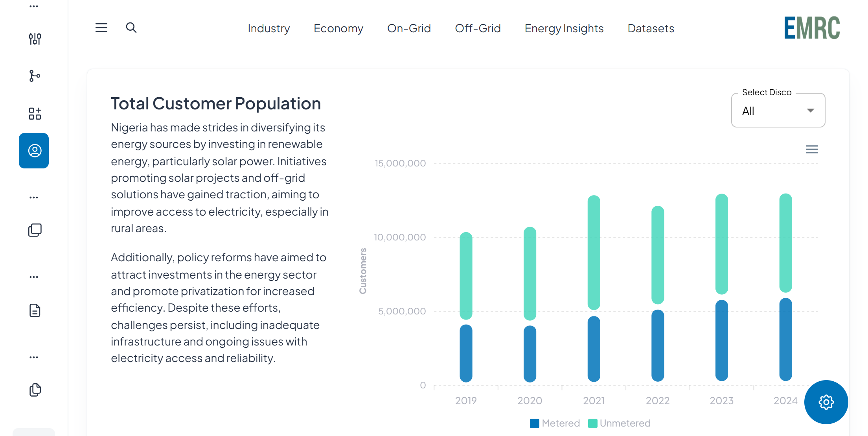Click the Total Customer Population heading

(216, 103)
